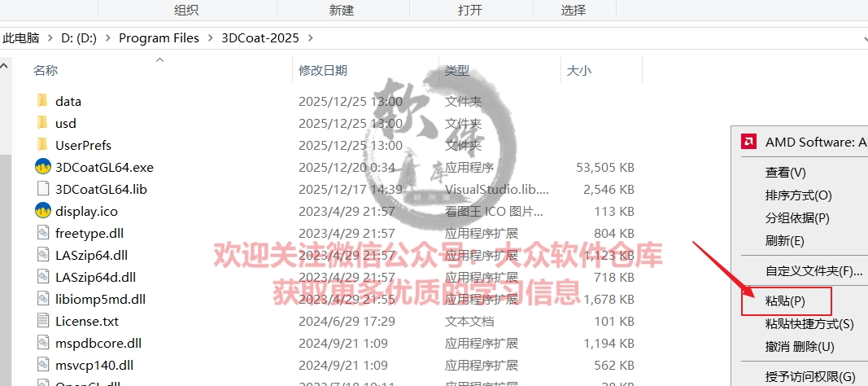Click the 打开 ribbon group label
This screenshot has height=386, width=868.
coord(470,10)
